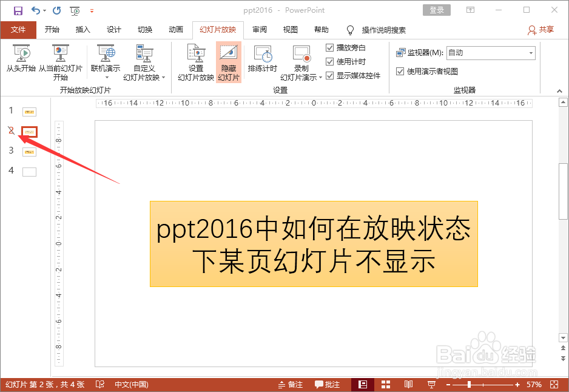
Task: Switch to the 插入 tab
Action: pos(82,30)
